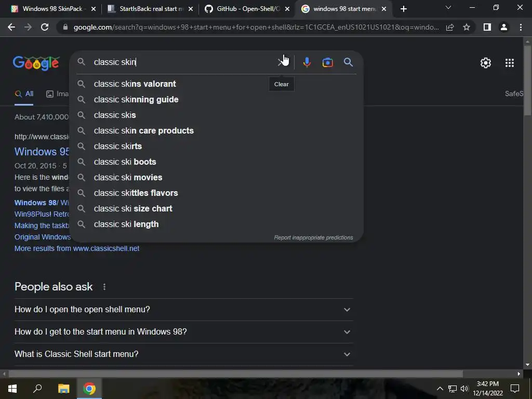Choose suggestion classic ski size chart
The height and width of the screenshot is (399, 532).
(217, 209)
